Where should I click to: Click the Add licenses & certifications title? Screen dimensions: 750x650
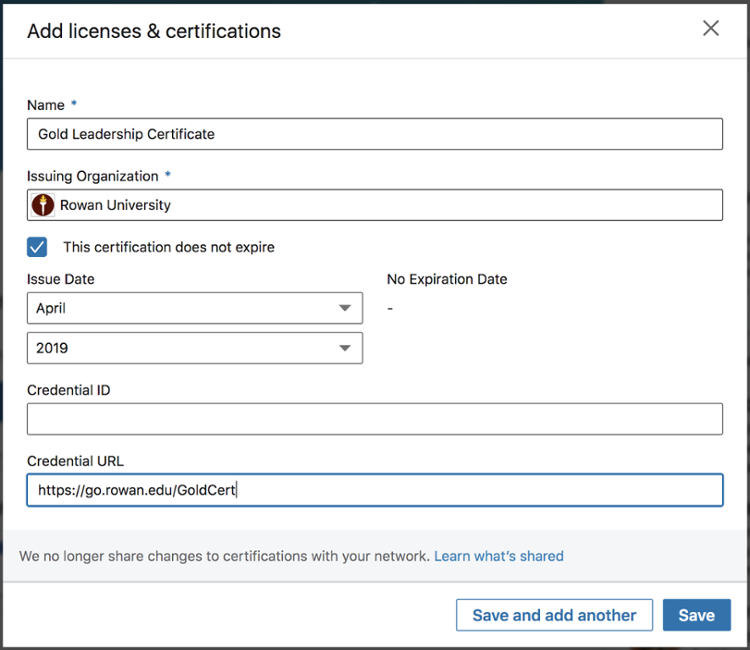pos(154,31)
